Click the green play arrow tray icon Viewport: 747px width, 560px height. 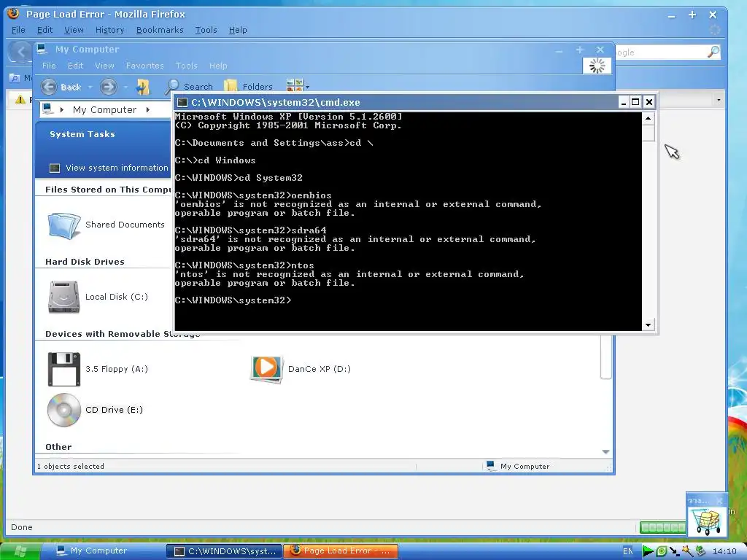click(x=648, y=551)
